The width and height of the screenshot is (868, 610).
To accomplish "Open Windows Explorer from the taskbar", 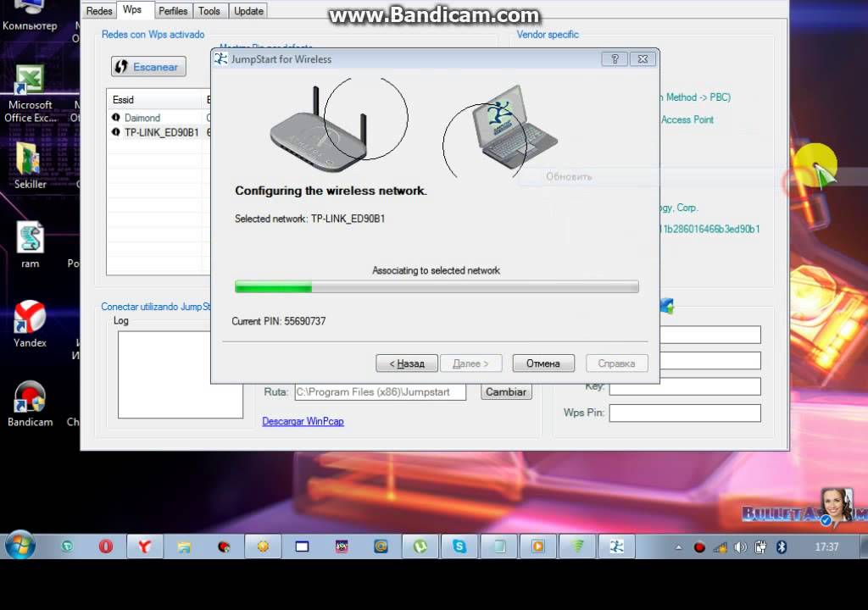I will click(184, 546).
